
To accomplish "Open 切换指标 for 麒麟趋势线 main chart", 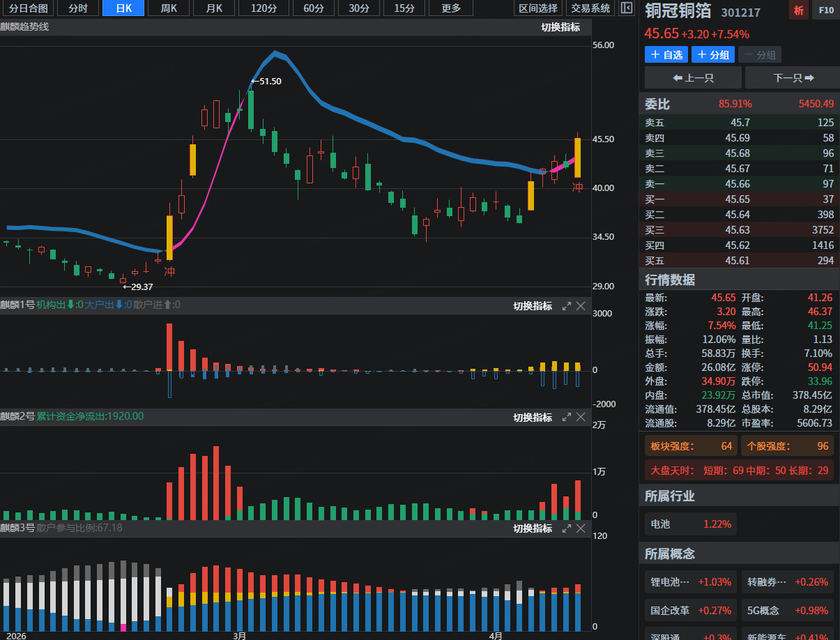I will [x=560, y=27].
